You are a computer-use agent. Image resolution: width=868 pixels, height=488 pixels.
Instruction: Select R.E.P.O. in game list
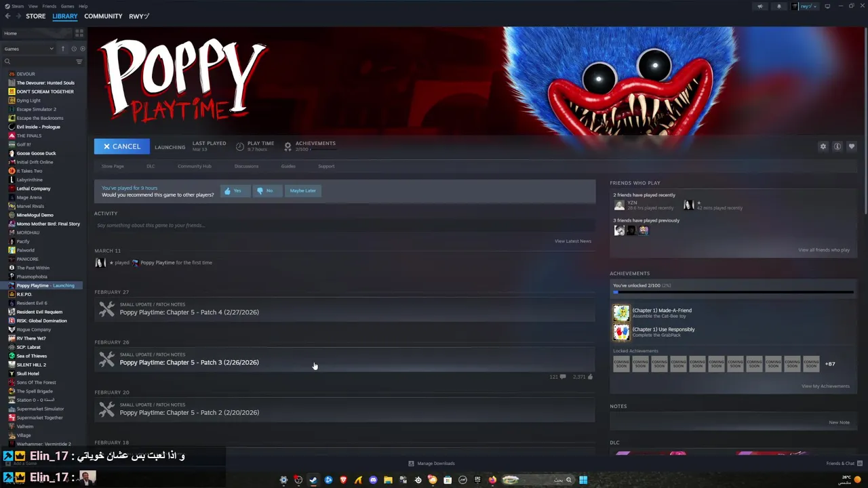click(24, 294)
